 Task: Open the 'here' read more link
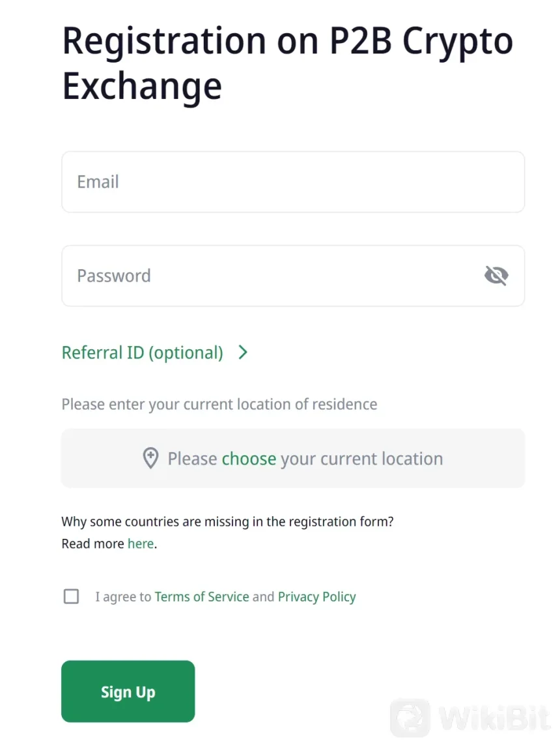141,543
